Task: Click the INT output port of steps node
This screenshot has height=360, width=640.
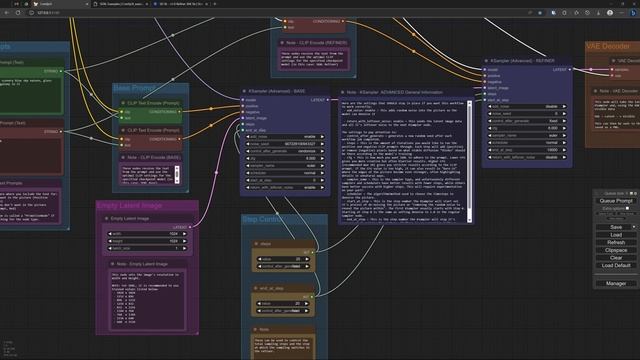Action: 312,252
